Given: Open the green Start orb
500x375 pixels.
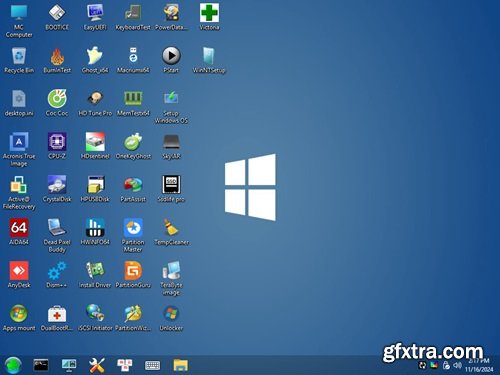Looking at the screenshot, I should coord(13,365).
